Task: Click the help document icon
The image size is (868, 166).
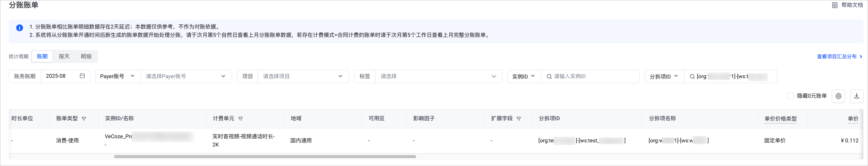Action: [x=834, y=5]
